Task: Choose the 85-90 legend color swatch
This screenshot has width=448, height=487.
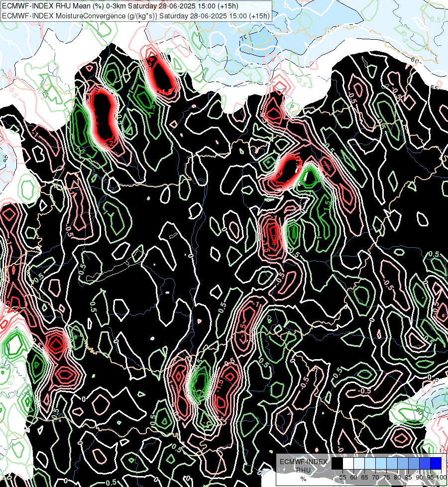Action: (x=414, y=463)
